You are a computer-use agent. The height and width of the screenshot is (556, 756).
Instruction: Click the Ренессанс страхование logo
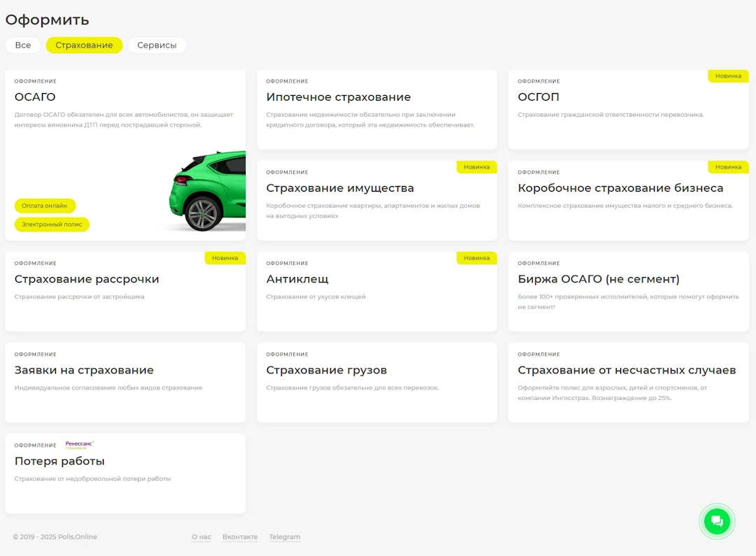(79, 445)
